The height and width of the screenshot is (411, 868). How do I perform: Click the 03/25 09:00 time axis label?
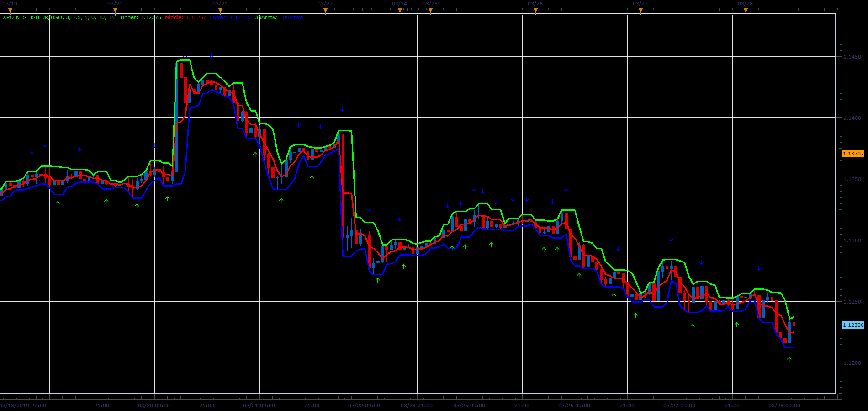click(x=469, y=406)
